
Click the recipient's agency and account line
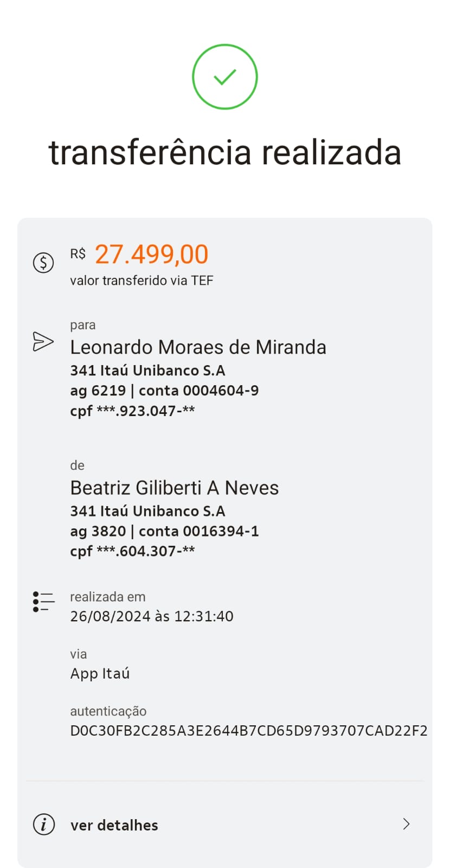164,391
